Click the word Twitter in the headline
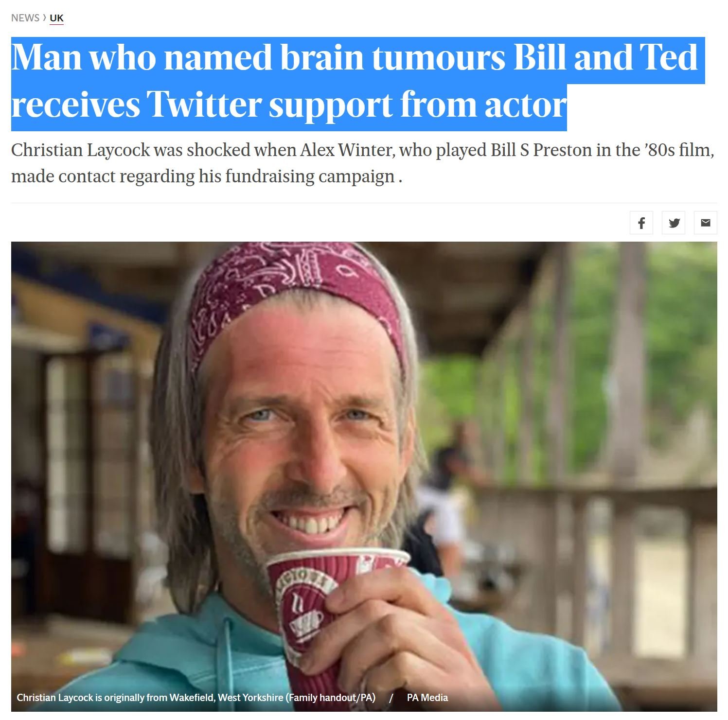This screenshot has width=728, height=720. tap(204, 105)
